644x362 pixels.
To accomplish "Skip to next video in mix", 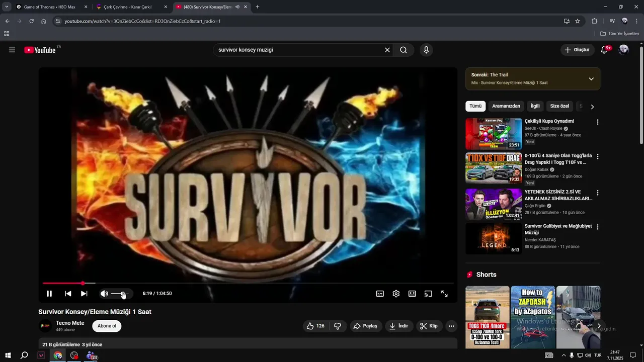I will coord(84,294).
